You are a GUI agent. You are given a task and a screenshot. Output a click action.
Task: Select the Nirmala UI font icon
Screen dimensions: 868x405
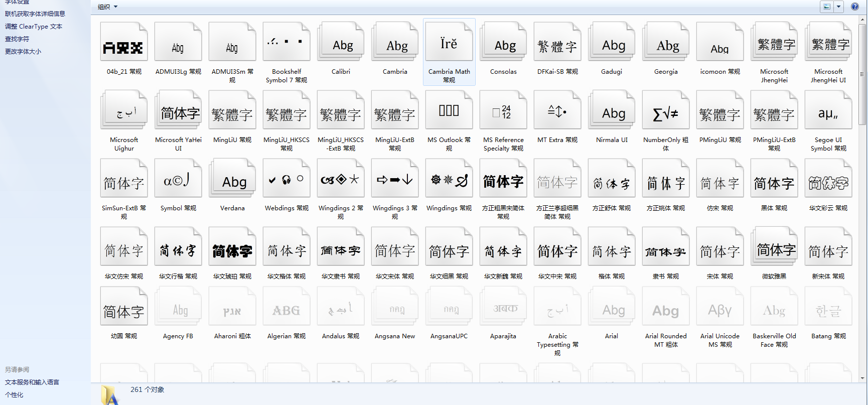click(612, 110)
